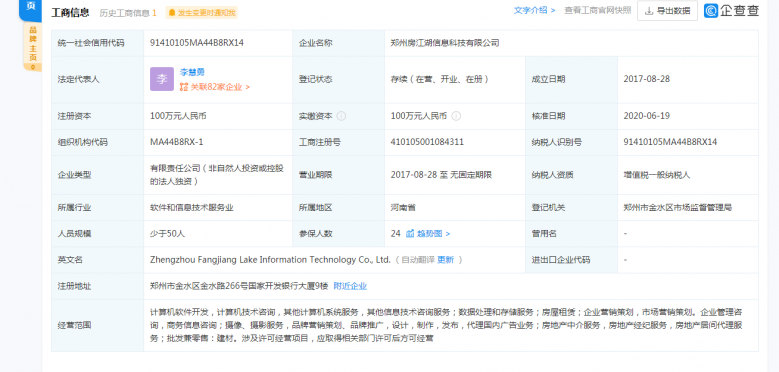
Task: Click 少于50人 staff size value
Action: point(167,233)
